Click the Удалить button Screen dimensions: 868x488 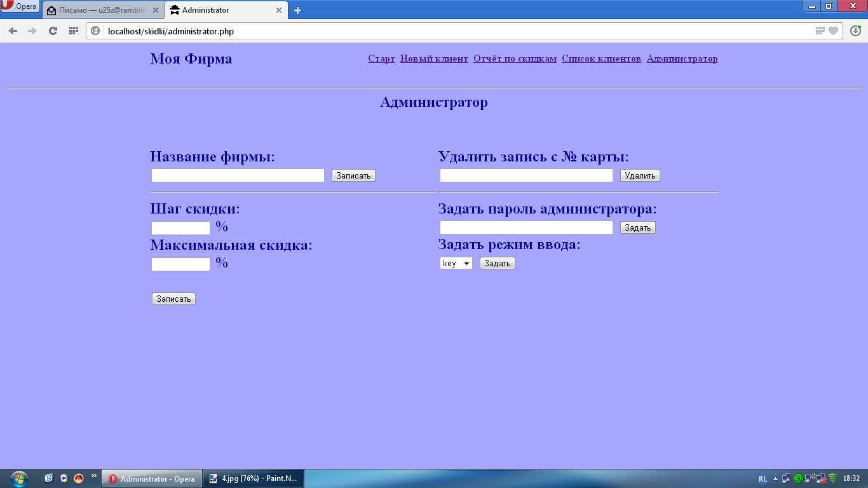(640, 175)
